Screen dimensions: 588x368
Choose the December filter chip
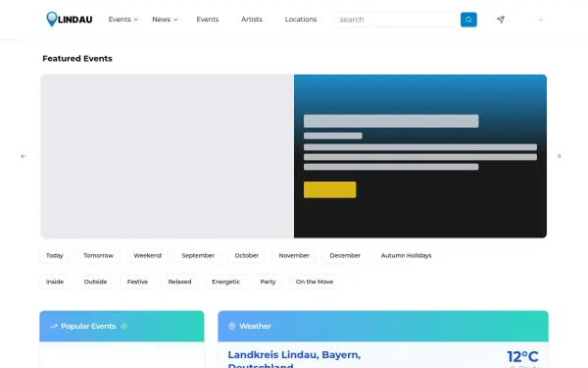tap(345, 255)
